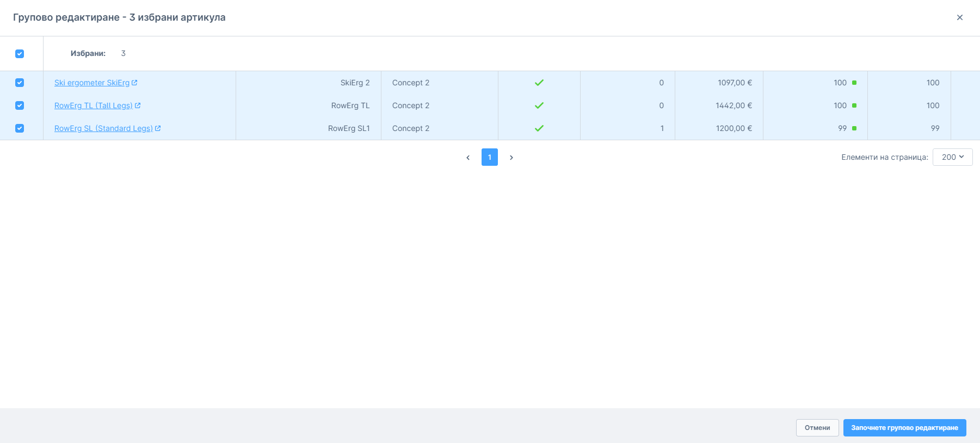Click external link icon beside RowErg TL (Tall Legs)
The height and width of the screenshot is (443, 980).
pos(138,105)
